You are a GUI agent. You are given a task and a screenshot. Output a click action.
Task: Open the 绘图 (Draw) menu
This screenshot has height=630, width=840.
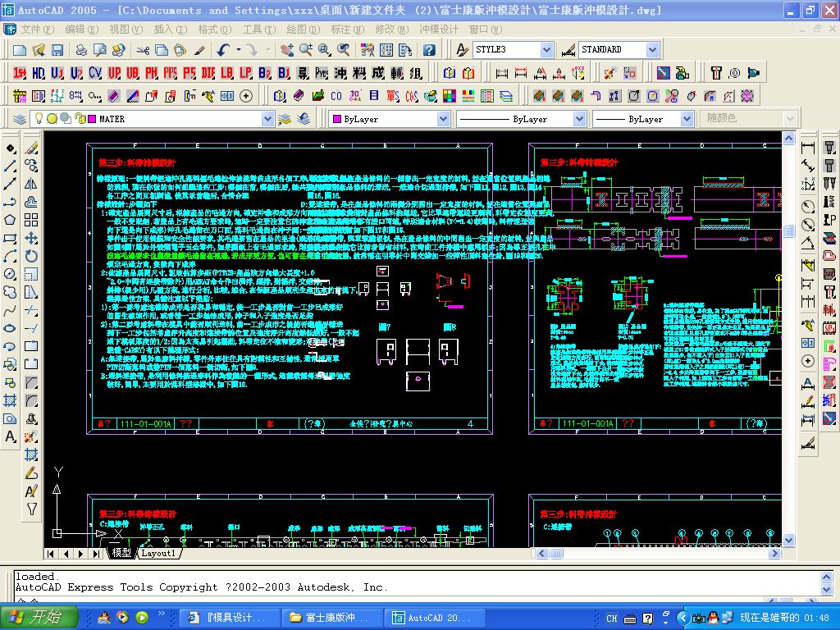[x=304, y=30]
